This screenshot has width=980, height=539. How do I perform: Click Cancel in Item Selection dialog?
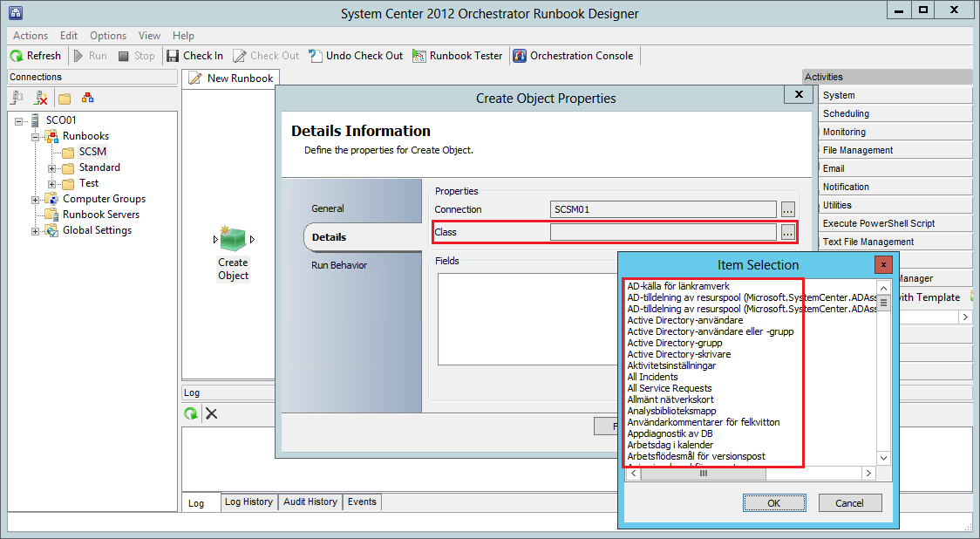click(849, 502)
